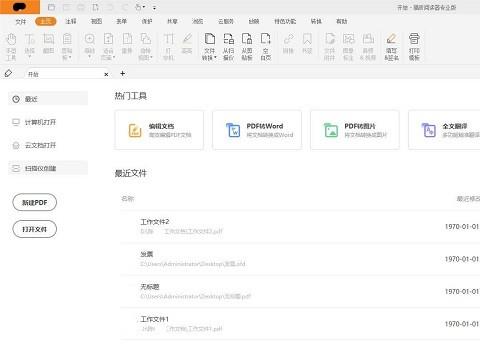Switch to the 注释 (Comment) tab
This screenshot has width=480, height=361.
[x=71, y=21]
